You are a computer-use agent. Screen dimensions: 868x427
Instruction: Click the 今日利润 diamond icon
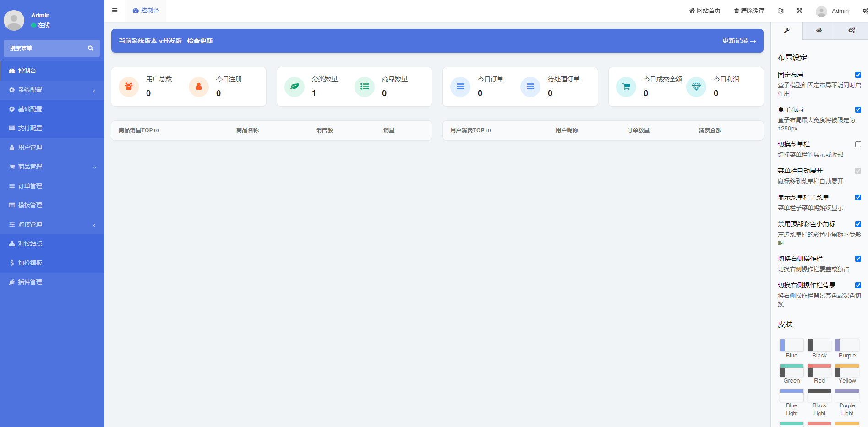point(696,86)
